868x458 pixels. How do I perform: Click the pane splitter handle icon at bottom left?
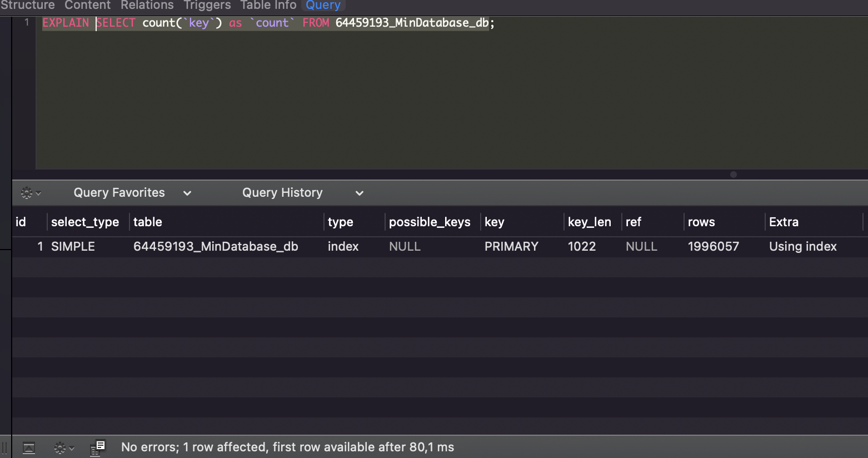pyautogui.click(x=5, y=447)
